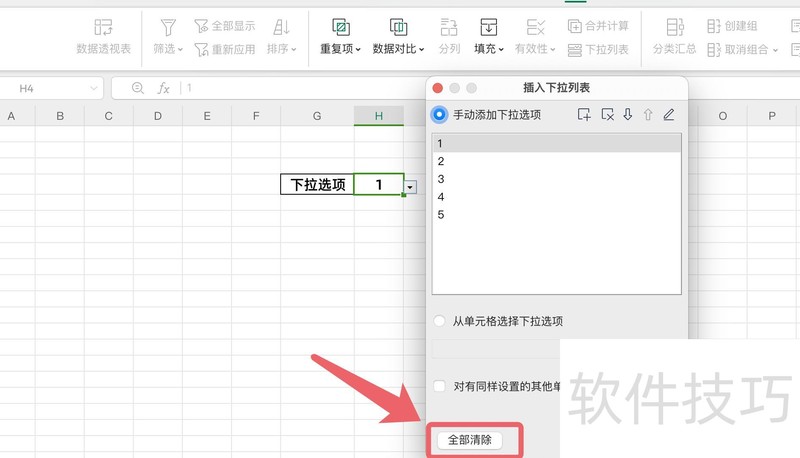Click the name box showing H4
Viewport: 800px width, 458px height.
(x=27, y=88)
